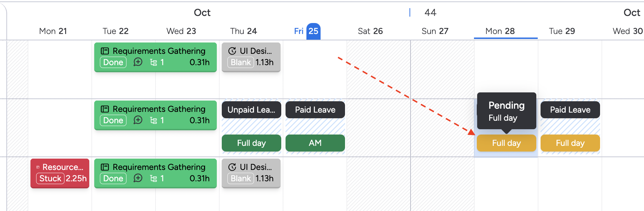Click subtask icon on middle-row Requirements Gathering card
The width and height of the screenshot is (644, 211).
pos(153,120)
